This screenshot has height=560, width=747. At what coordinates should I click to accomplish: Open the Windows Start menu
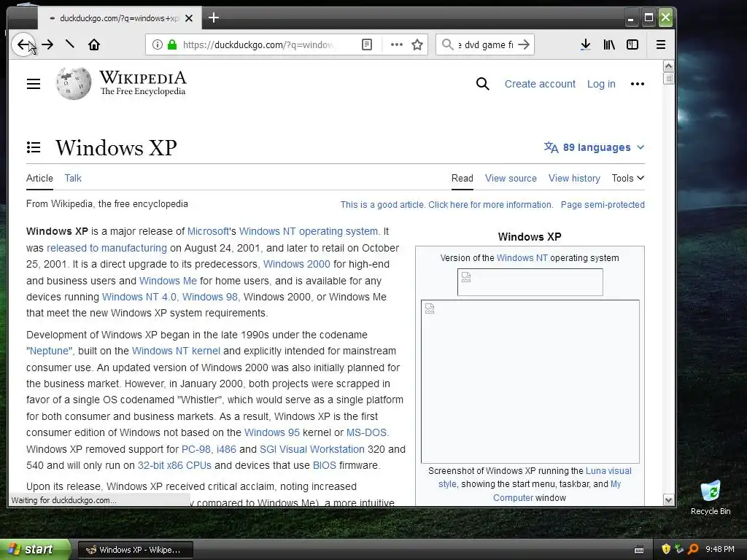click(34, 550)
